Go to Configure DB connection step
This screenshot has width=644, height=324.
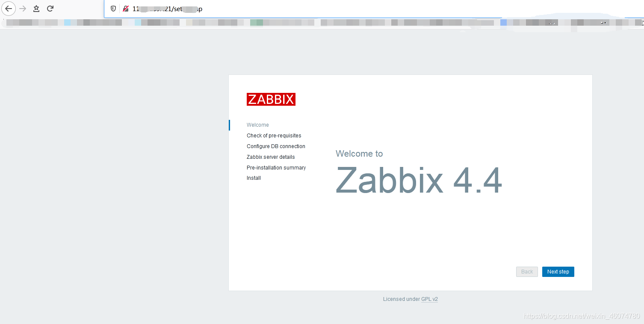tap(276, 146)
